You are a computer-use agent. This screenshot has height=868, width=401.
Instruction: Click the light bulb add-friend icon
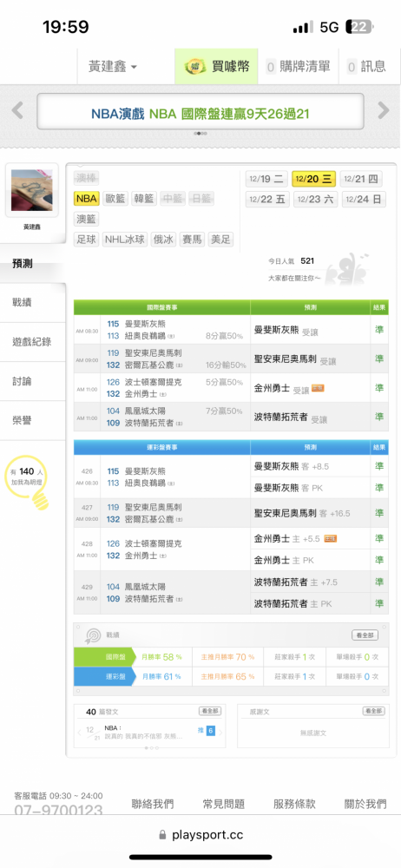41,499
